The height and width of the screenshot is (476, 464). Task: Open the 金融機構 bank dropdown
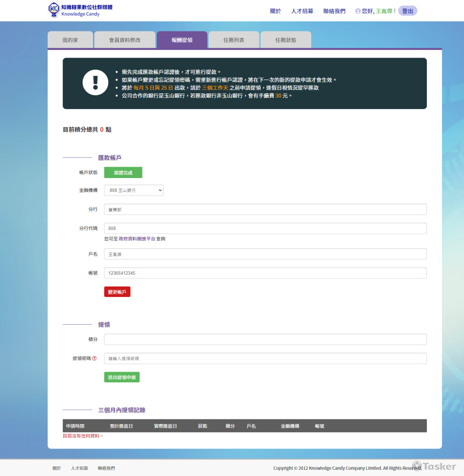coord(134,190)
